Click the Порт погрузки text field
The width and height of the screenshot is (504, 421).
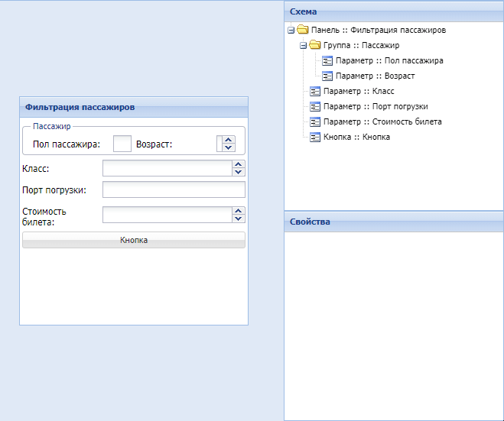coord(174,189)
